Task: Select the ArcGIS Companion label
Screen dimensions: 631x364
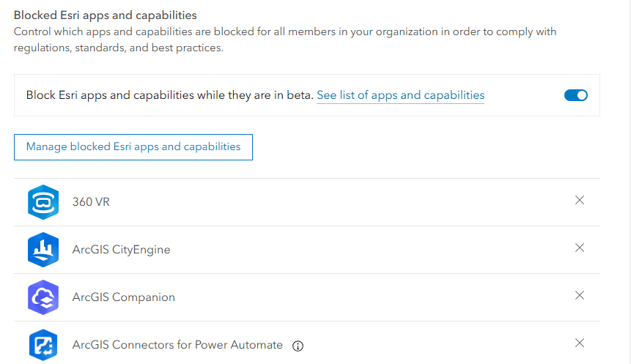Action: pyautogui.click(x=124, y=297)
